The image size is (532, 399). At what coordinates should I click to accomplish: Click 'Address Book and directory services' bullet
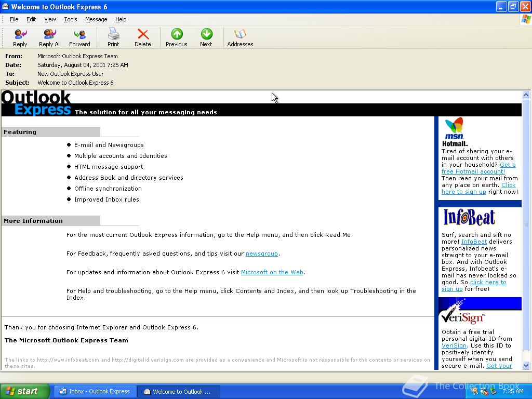[129, 178]
